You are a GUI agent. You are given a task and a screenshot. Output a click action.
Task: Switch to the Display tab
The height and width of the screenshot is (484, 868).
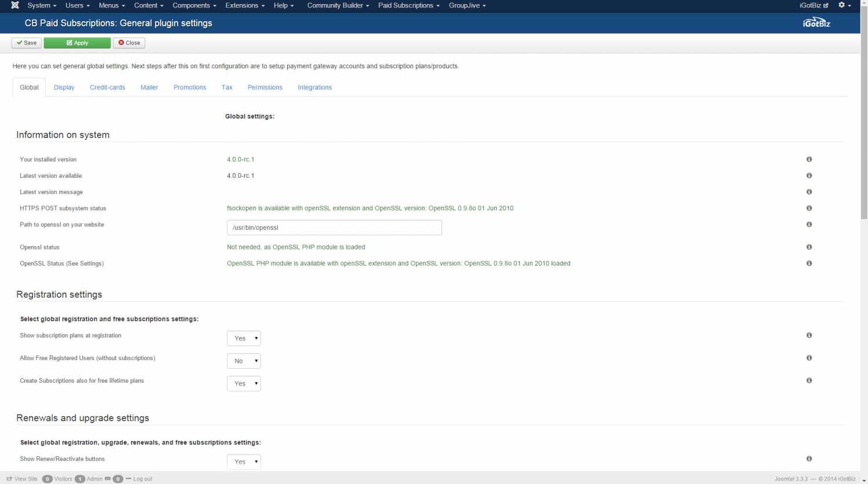click(64, 87)
